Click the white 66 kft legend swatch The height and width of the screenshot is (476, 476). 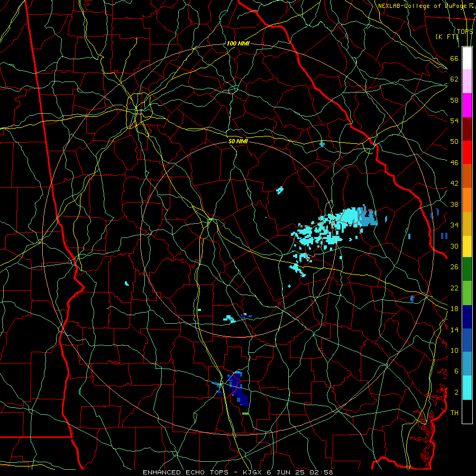pyautogui.click(x=467, y=58)
